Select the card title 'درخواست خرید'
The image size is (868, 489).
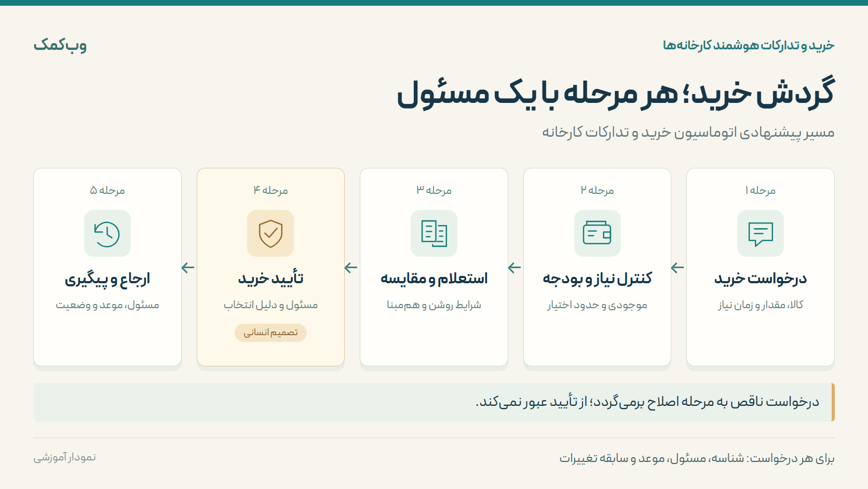(x=761, y=279)
